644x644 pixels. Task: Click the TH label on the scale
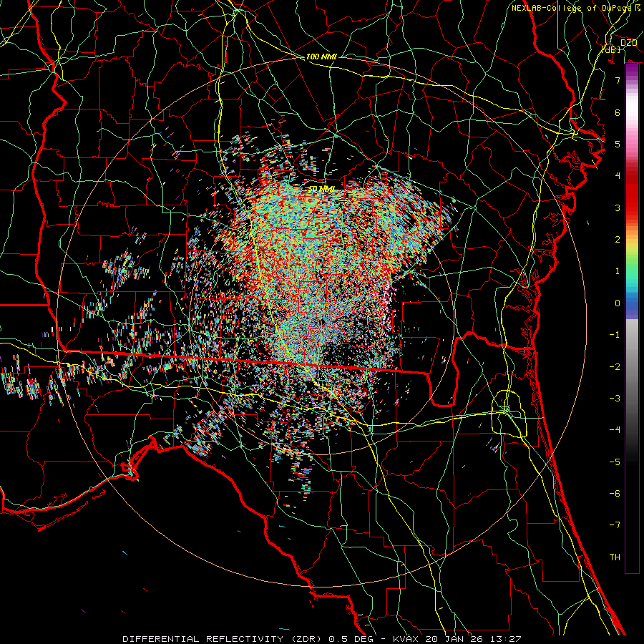point(615,557)
